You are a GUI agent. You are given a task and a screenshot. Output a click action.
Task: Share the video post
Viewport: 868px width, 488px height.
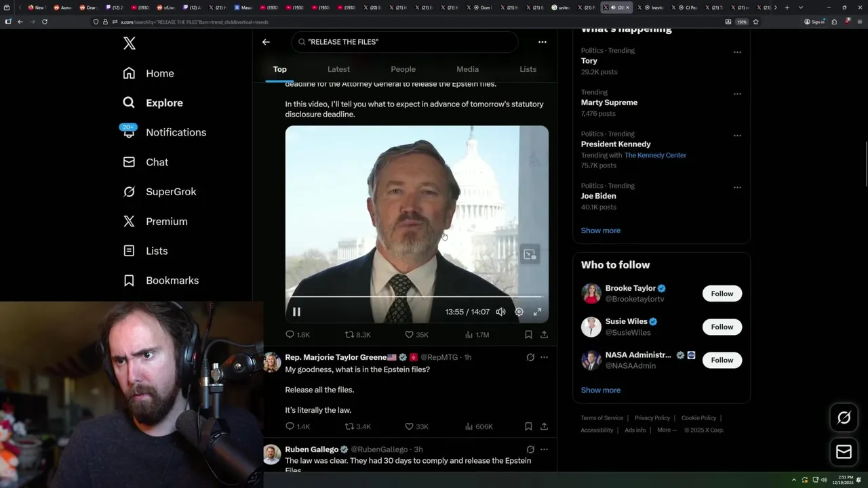(x=544, y=335)
